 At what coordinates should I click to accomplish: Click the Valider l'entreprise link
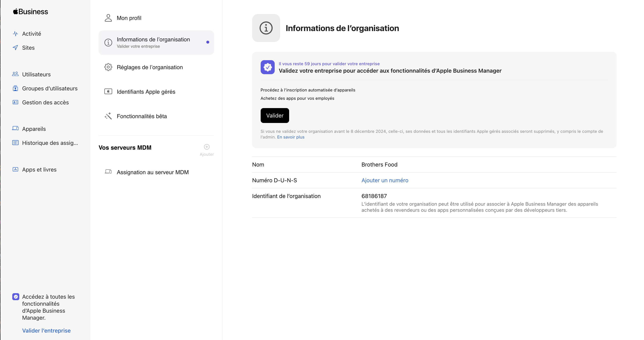coord(46,331)
